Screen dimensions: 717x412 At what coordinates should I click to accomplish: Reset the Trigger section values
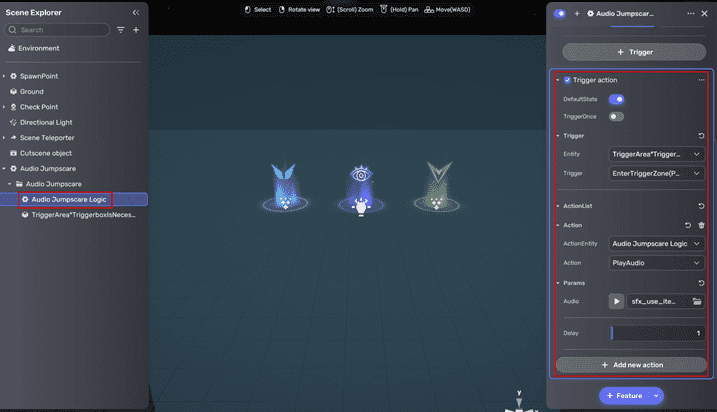coord(701,135)
